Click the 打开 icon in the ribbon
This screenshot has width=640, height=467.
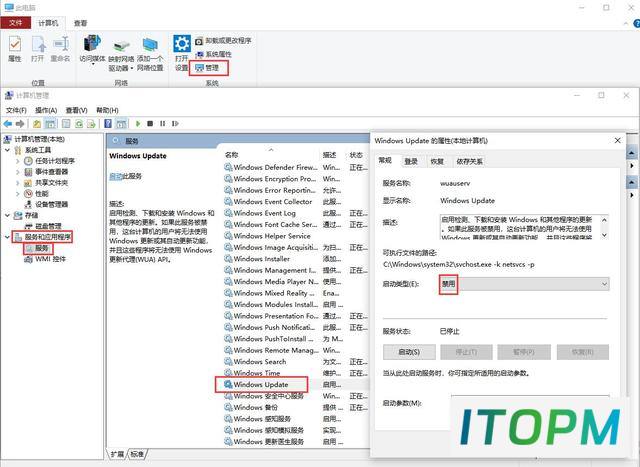pyautogui.click(x=38, y=49)
